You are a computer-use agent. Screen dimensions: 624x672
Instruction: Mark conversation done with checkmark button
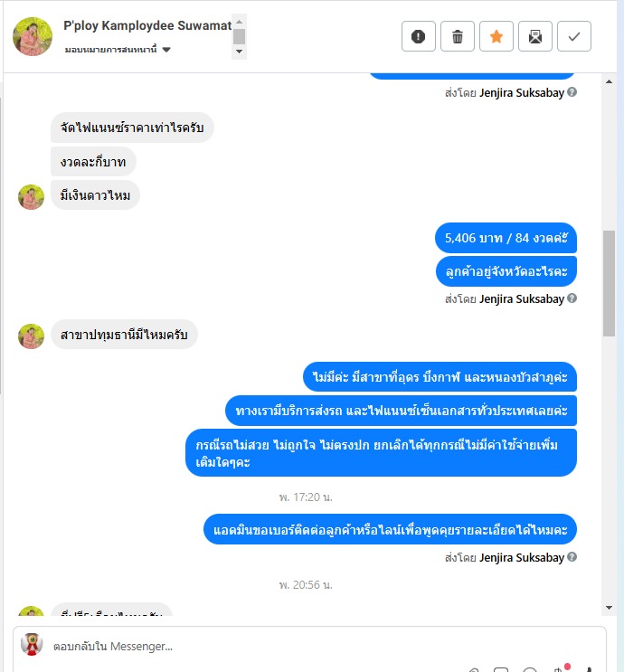(574, 36)
